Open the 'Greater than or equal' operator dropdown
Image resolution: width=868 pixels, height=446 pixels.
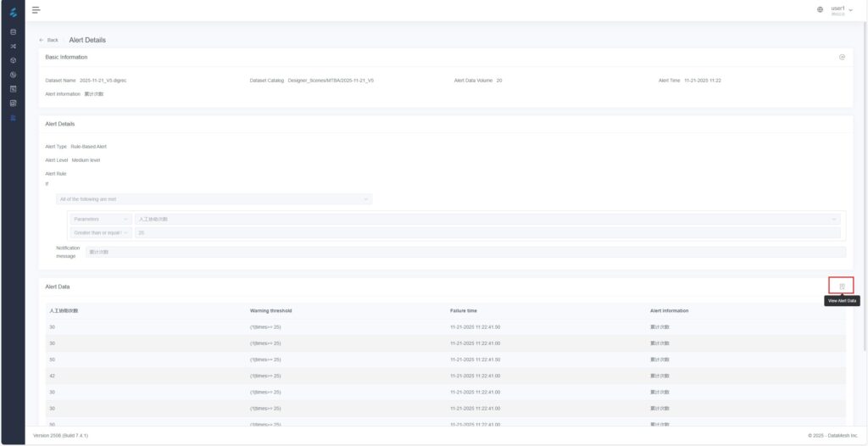pyautogui.click(x=101, y=232)
